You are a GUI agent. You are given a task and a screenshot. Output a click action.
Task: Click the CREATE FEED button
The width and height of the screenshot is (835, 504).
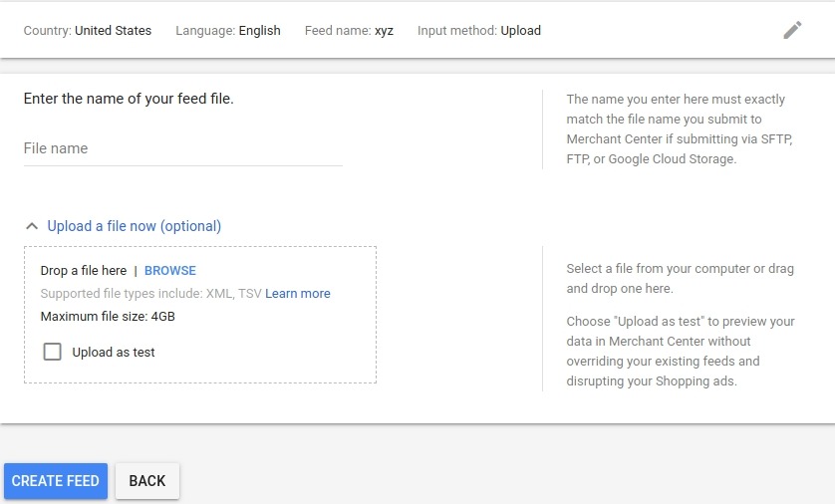[56, 481]
